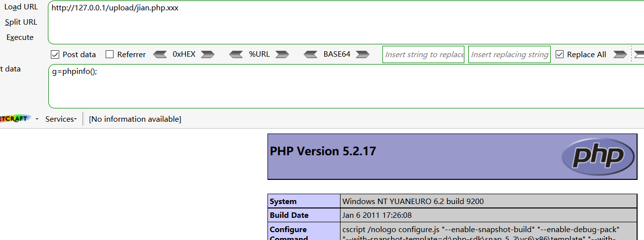Focus the Insert string to replace field

(x=423, y=55)
